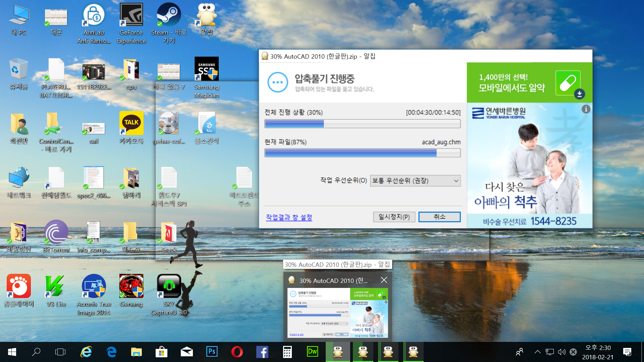Open 작업결과 창 설정 link
644x362 pixels.
[x=289, y=217]
